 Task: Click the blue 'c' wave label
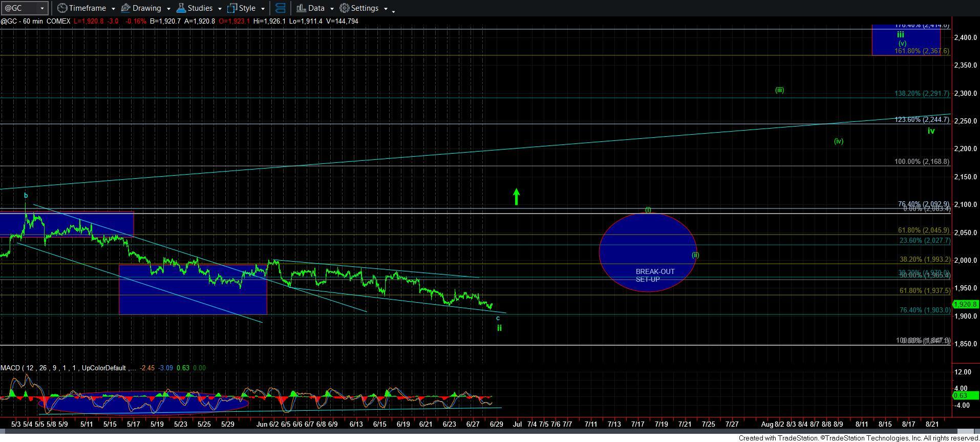(498, 318)
